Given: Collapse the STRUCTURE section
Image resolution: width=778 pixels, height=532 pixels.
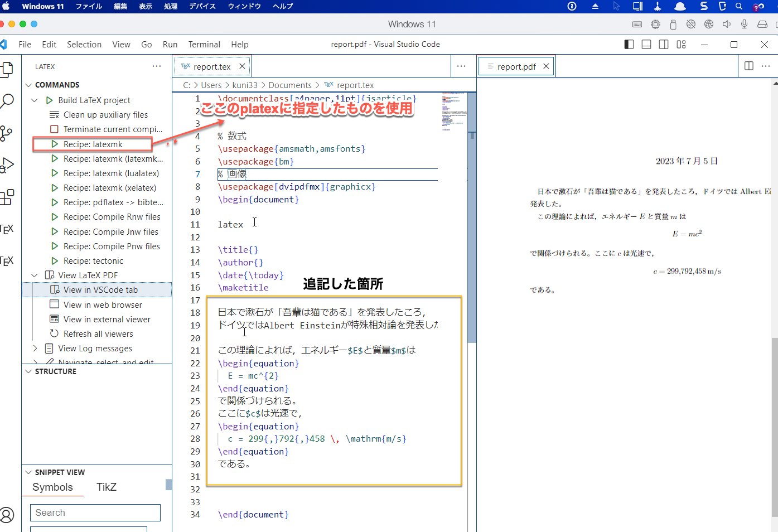Looking at the screenshot, I should 28,371.
